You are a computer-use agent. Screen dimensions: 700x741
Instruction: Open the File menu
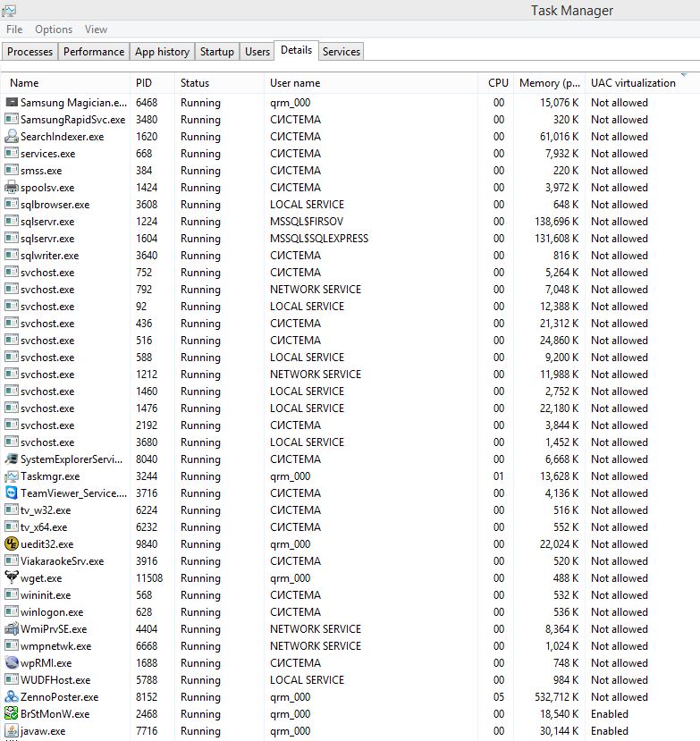coord(14,29)
